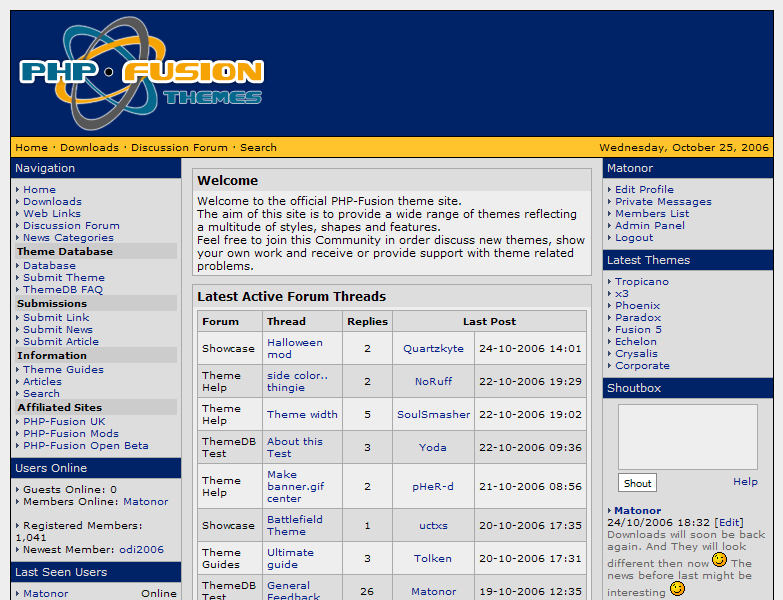Image resolution: width=783 pixels, height=600 pixels.
Task: Open the Theme Database link 'Database'
Action: coord(49,266)
